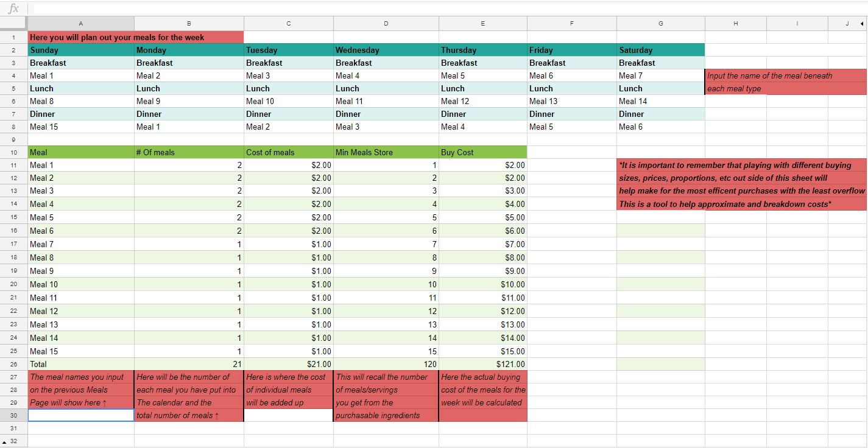
Task: Select column A header
Action: [x=81, y=24]
